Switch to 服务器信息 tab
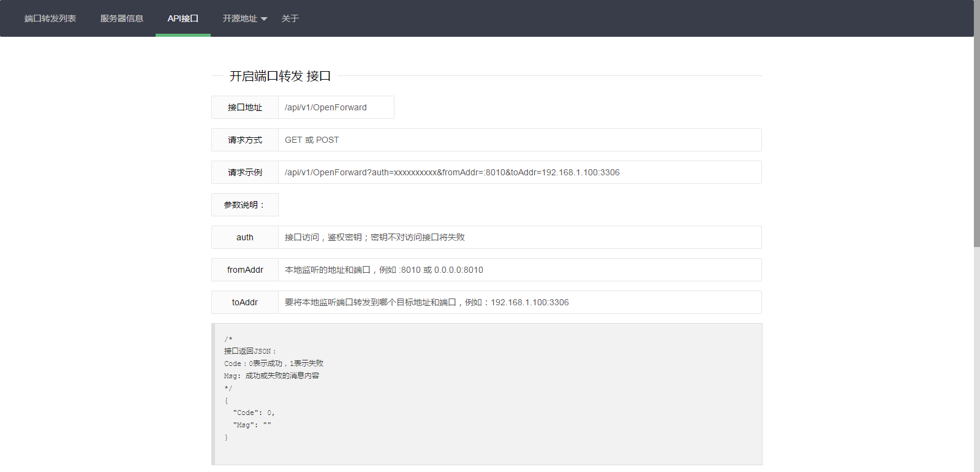This screenshot has width=980, height=472. coord(122,18)
